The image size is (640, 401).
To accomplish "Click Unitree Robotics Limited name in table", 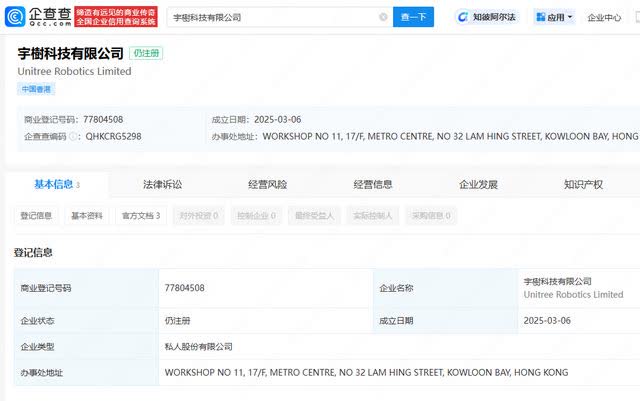I will point(573,295).
